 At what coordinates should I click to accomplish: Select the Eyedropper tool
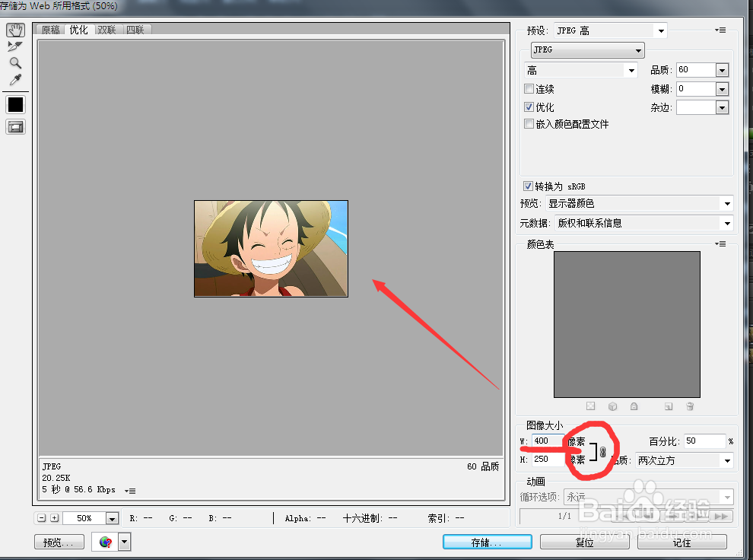click(15, 80)
